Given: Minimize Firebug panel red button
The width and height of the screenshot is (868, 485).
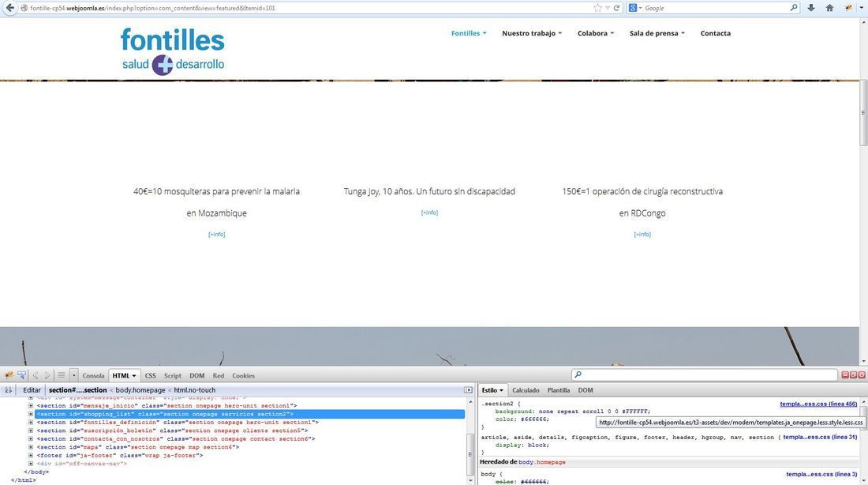Looking at the screenshot, I should (x=845, y=375).
